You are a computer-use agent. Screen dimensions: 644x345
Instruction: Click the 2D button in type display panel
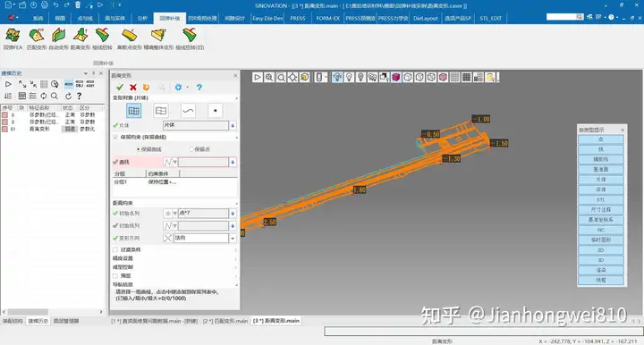[x=601, y=250]
